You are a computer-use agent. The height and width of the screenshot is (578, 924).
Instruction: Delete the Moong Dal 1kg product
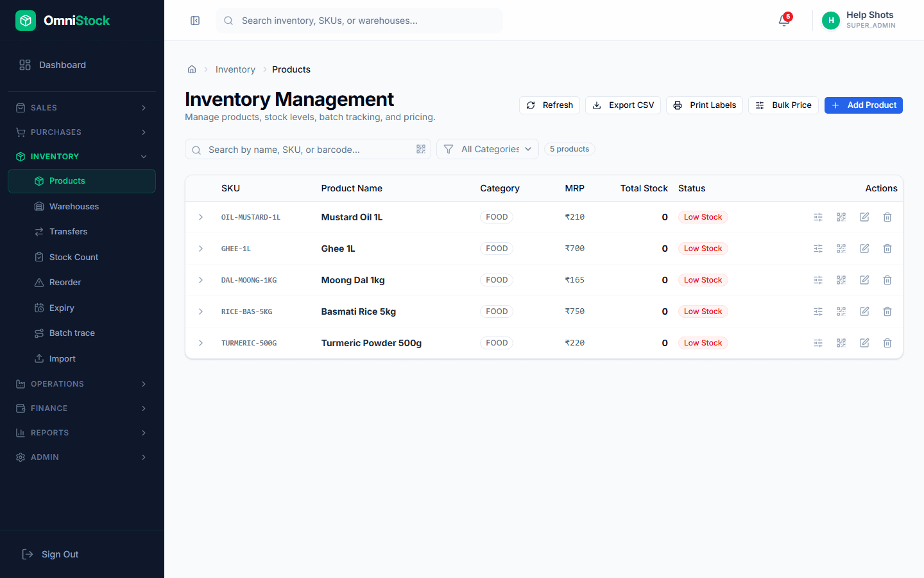coord(887,280)
